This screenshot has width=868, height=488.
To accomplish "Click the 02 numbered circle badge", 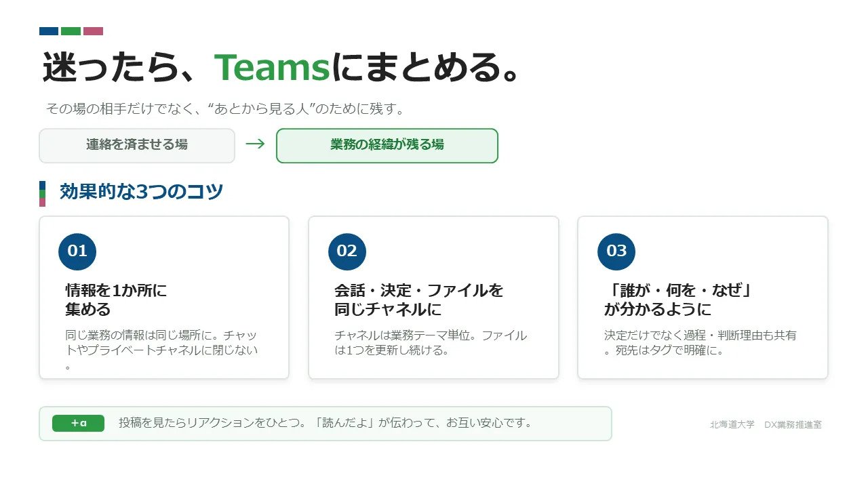I will [x=347, y=251].
